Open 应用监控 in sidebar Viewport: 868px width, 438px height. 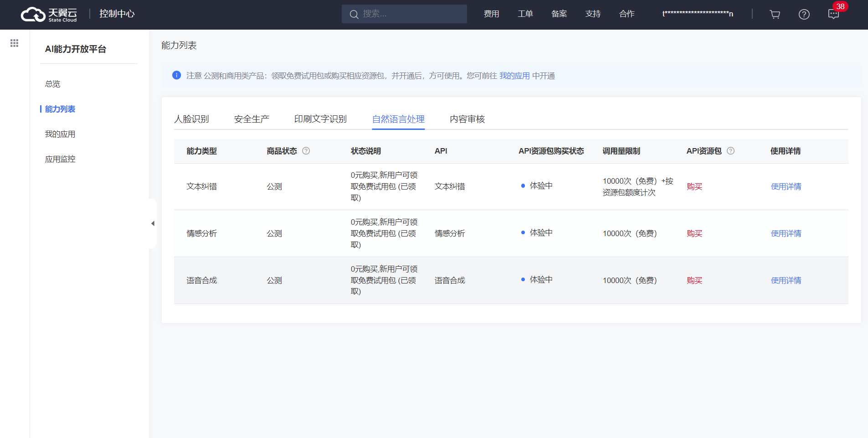point(60,159)
